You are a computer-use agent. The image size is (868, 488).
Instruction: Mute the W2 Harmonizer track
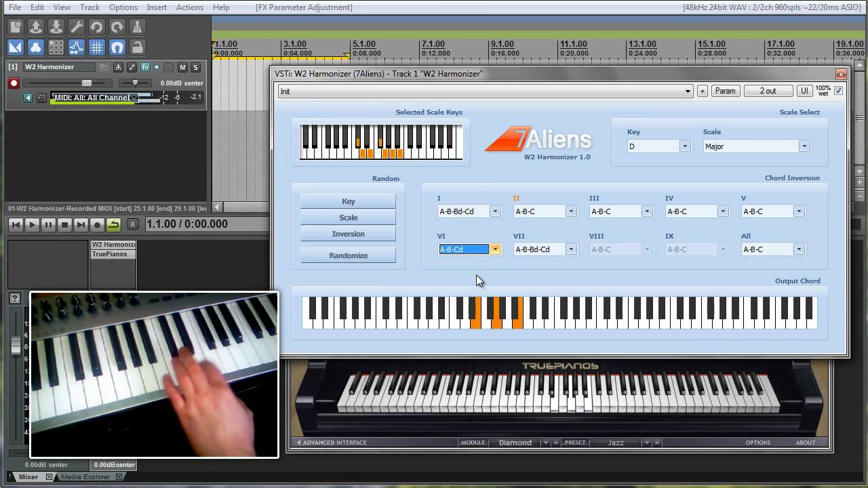pyautogui.click(x=182, y=67)
